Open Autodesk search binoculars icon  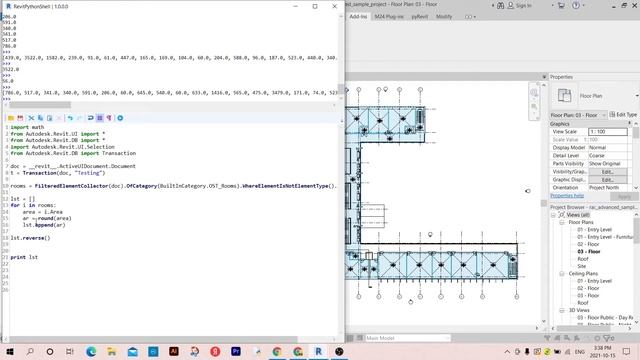pyautogui.click(x=500, y=6)
